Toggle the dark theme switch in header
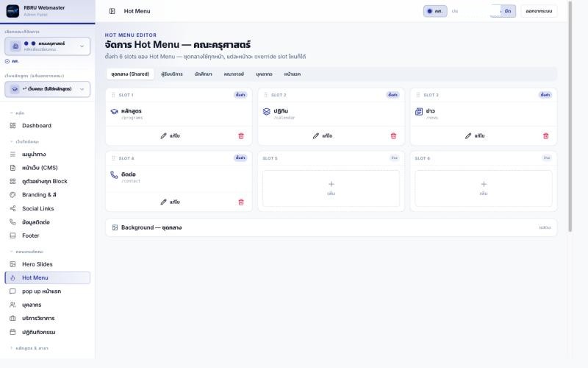Viewport: 588px width, 368px height. tap(503, 11)
